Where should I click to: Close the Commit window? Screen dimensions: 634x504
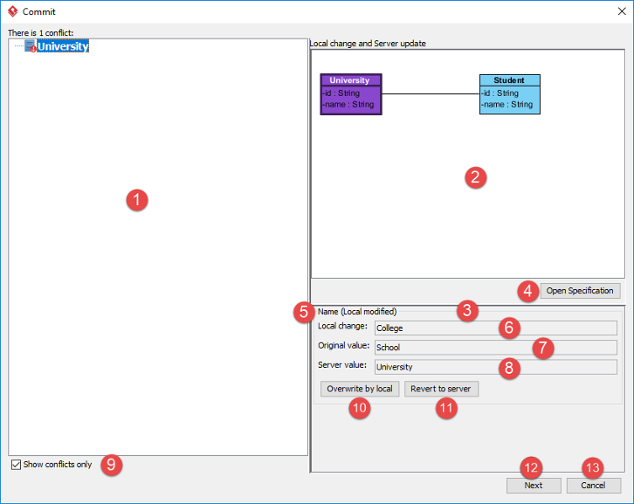click(x=622, y=11)
